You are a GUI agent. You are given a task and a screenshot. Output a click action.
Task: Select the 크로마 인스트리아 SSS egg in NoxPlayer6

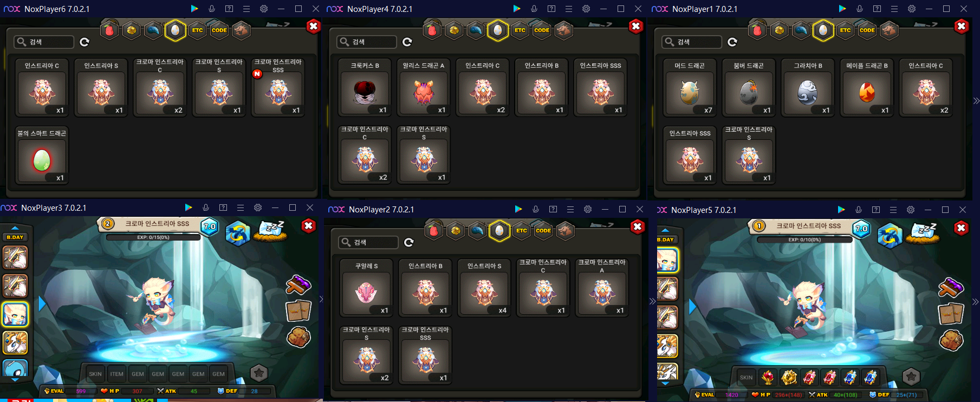[278, 87]
